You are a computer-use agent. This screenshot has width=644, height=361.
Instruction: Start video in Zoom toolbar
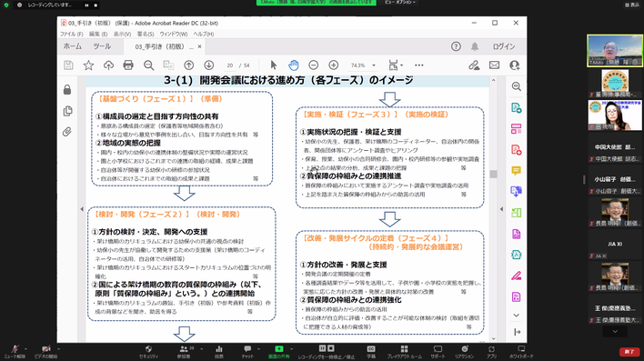[45, 352]
